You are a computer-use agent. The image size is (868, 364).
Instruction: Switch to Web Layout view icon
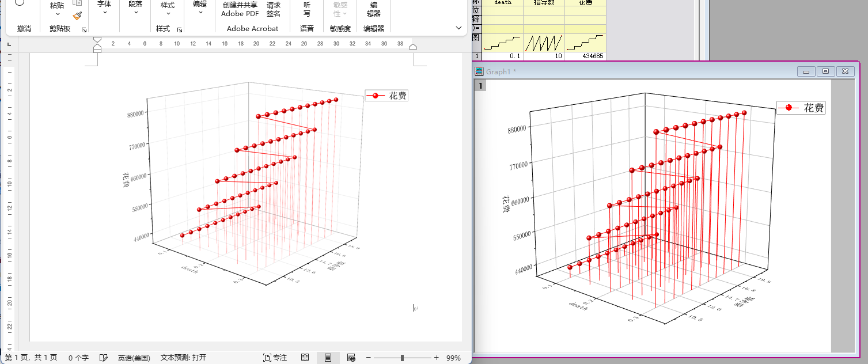[351, 358]
